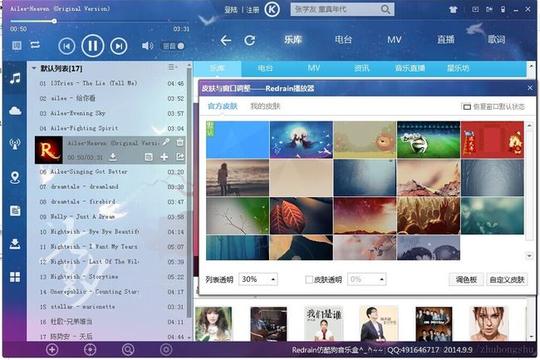Click the 注册 register link

pos(252,10)
